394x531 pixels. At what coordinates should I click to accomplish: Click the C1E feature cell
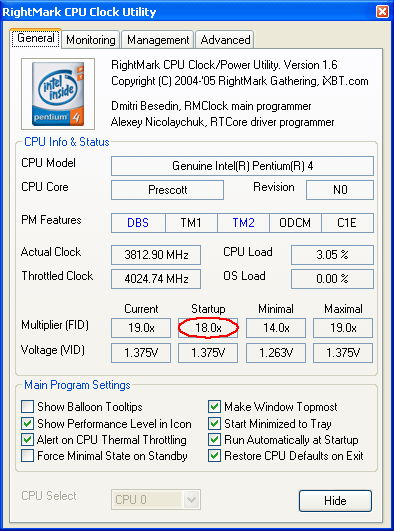[347, 223]
